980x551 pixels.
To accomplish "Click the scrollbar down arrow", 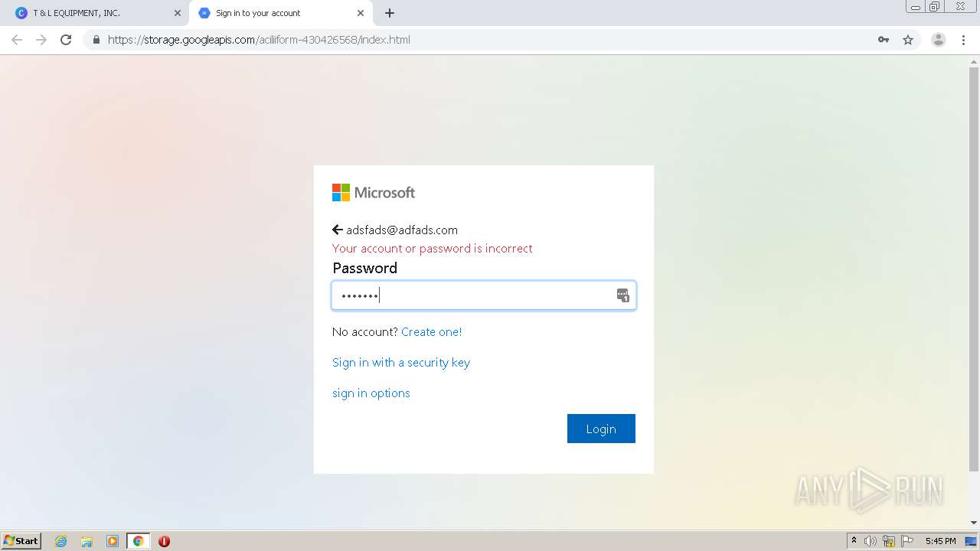I will [974, 523].
